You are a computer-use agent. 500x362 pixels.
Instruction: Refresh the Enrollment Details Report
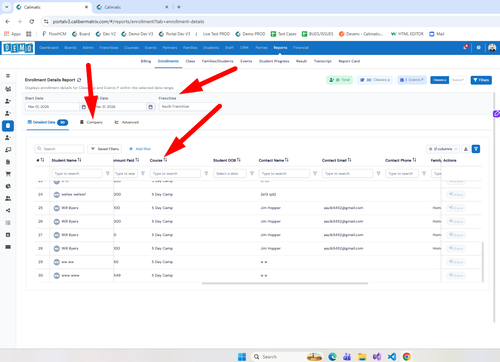(x=79, y=80)
